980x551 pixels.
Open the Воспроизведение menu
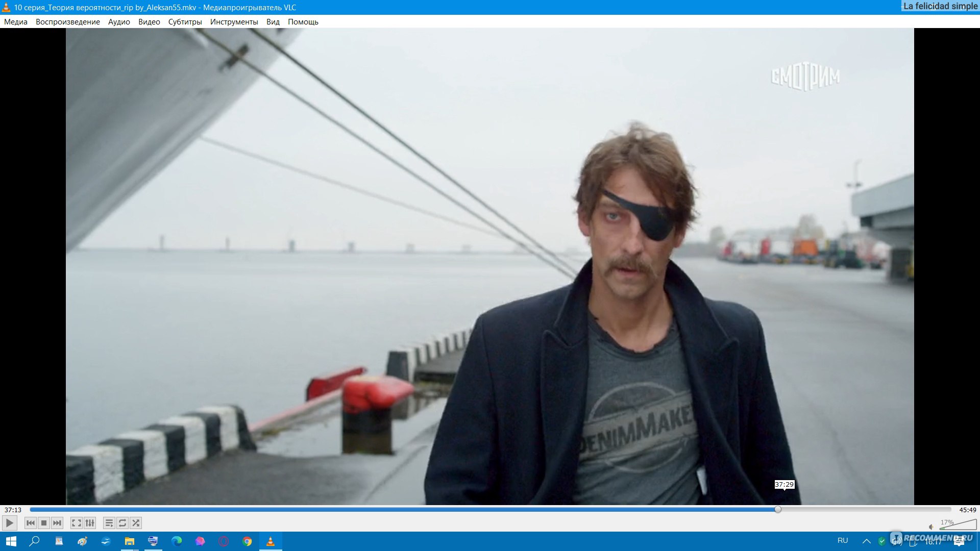coord(68,22)
